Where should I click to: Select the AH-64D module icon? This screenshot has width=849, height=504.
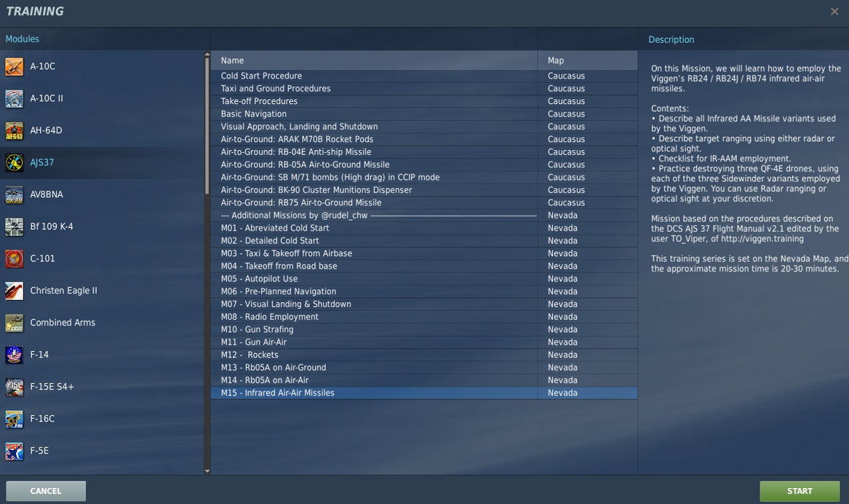tap(14, 131)
